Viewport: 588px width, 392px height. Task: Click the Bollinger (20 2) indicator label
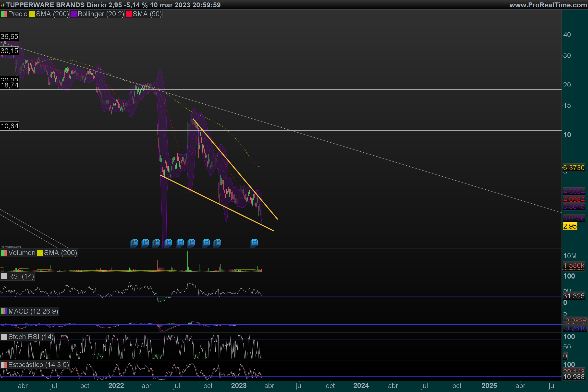point(100,14)
